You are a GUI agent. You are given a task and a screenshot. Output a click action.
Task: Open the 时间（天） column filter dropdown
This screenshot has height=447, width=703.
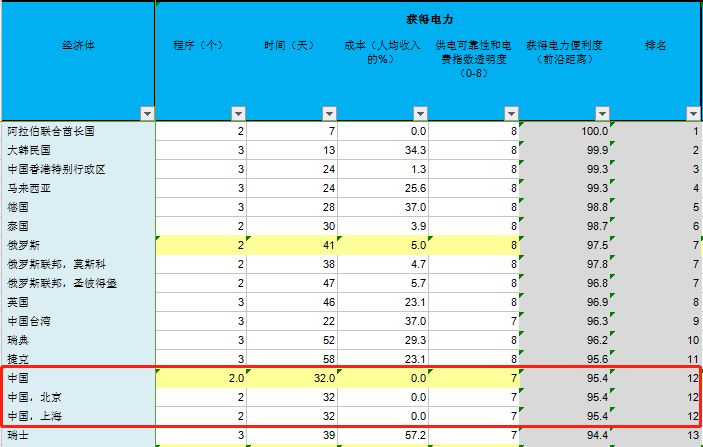coord(330,114)
